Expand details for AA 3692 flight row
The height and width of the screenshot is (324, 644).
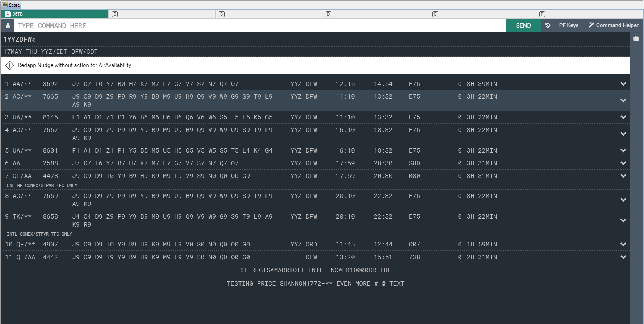click(x=623, y=84)
